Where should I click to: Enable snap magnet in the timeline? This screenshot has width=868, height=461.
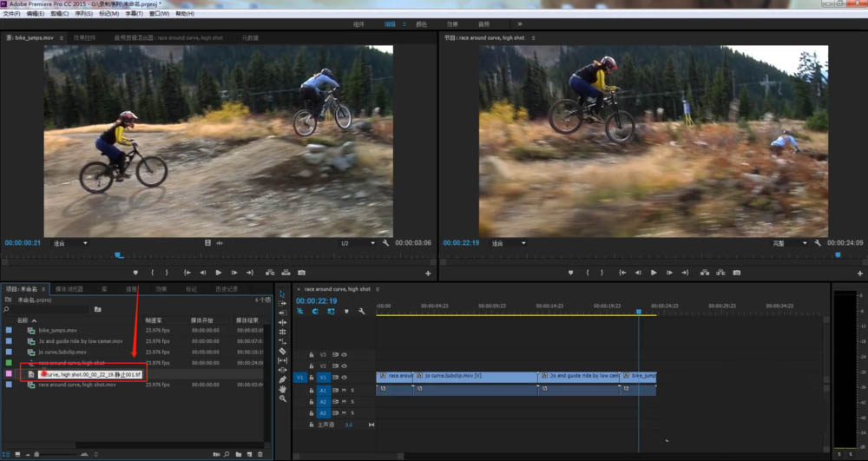point(315,311)
